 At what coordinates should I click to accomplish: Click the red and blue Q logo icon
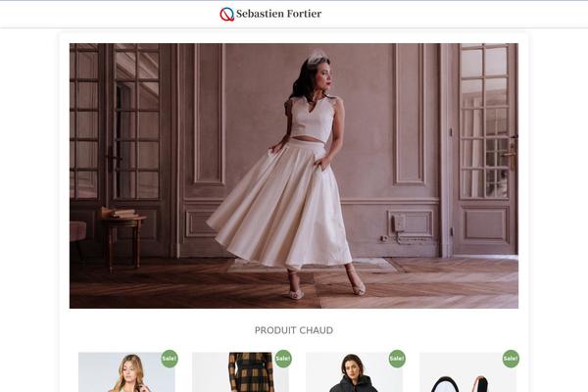coord(227,15)
